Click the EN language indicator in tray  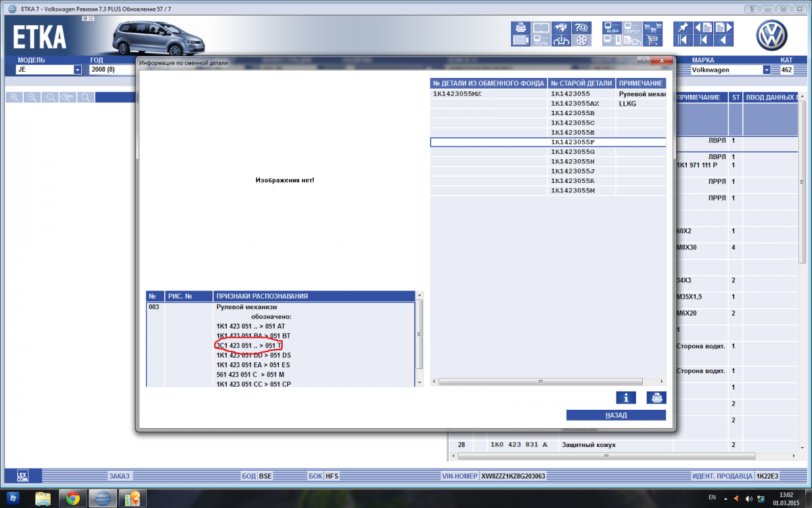tap(712, 498)
